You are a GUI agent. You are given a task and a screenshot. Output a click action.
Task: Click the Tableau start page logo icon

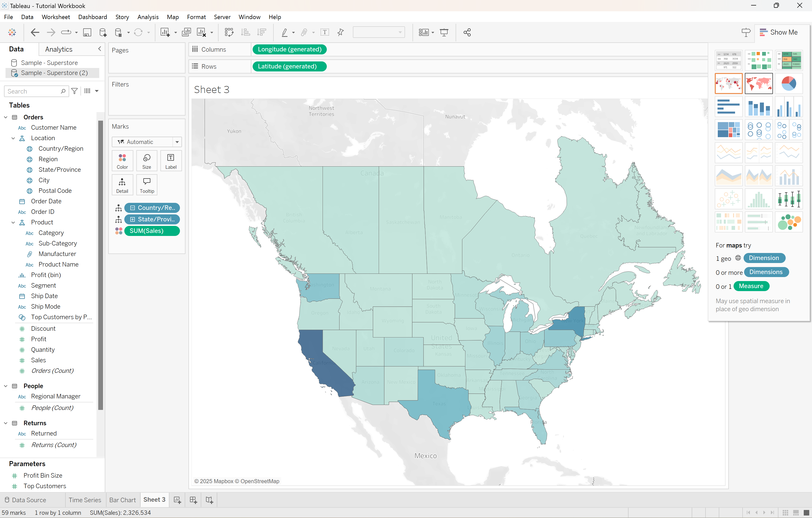point(12,32)
